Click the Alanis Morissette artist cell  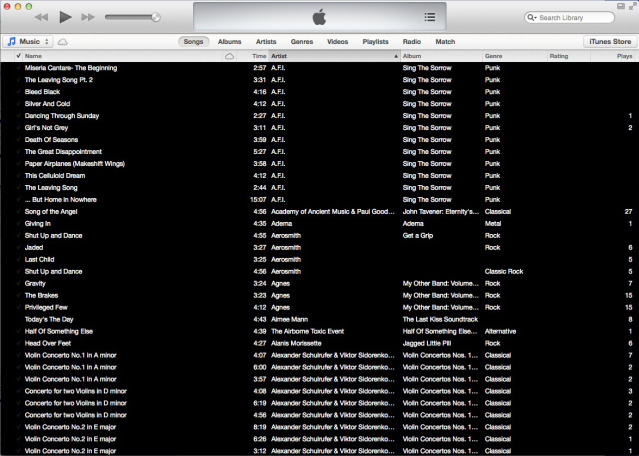tap(296, 344)
